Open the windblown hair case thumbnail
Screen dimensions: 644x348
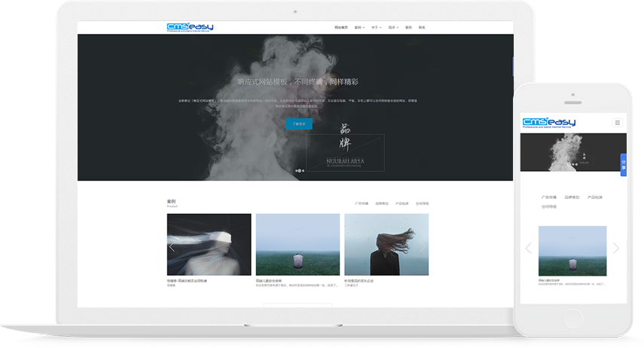tap(386, 244)
